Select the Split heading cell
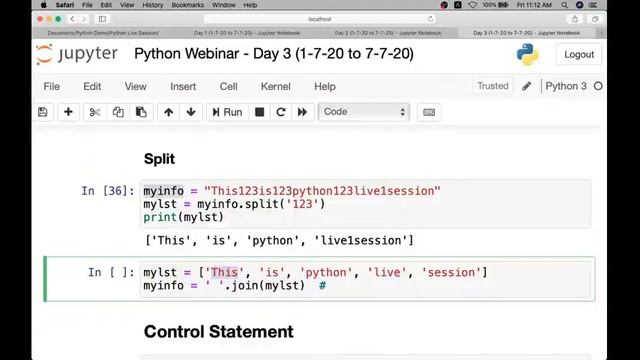 (159, 159)
